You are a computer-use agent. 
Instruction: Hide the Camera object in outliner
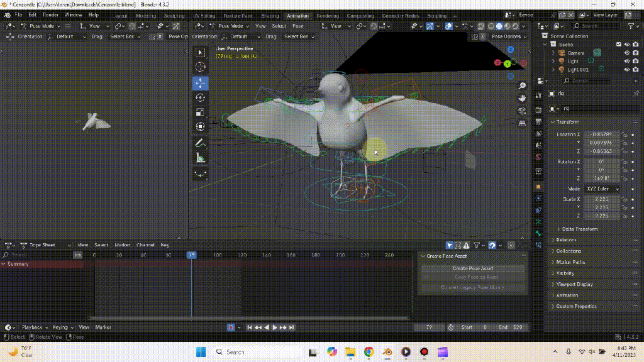click(x=626, y=53)
